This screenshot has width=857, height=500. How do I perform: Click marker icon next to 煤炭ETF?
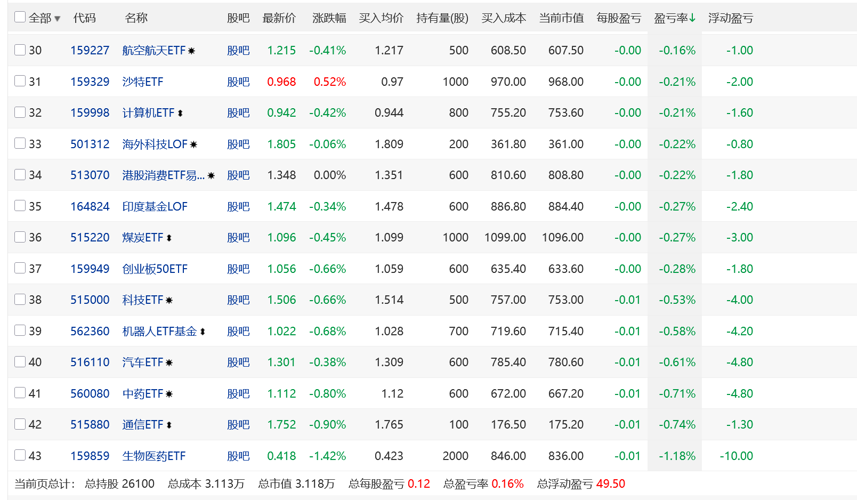pyautogui.click(x=169, y=238)
